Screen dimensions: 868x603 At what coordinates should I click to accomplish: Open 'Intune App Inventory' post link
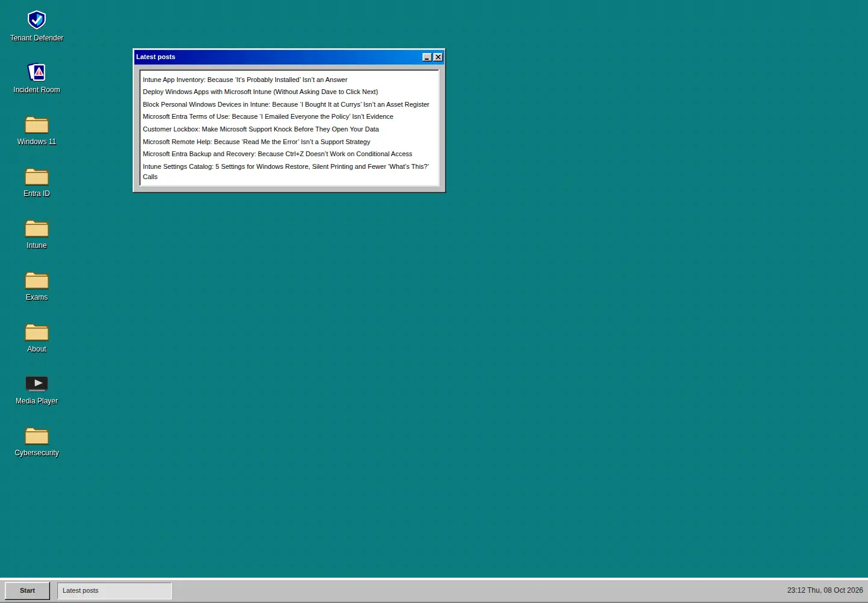tap(245, 80)
